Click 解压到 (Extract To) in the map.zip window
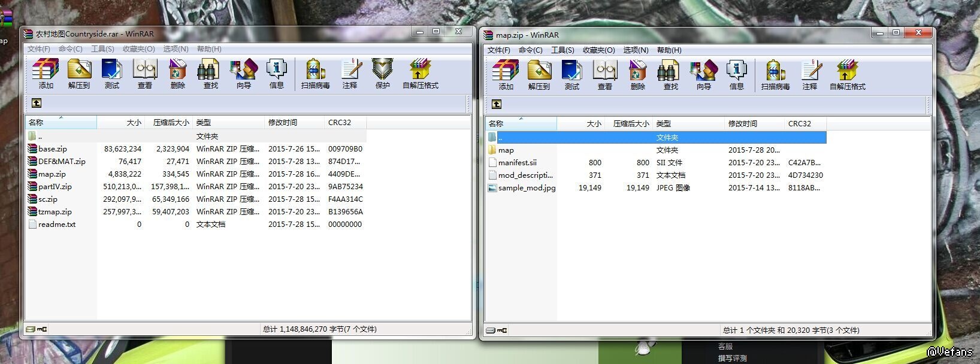The width and height of the screenshot is (980, 364). (539, 75)
